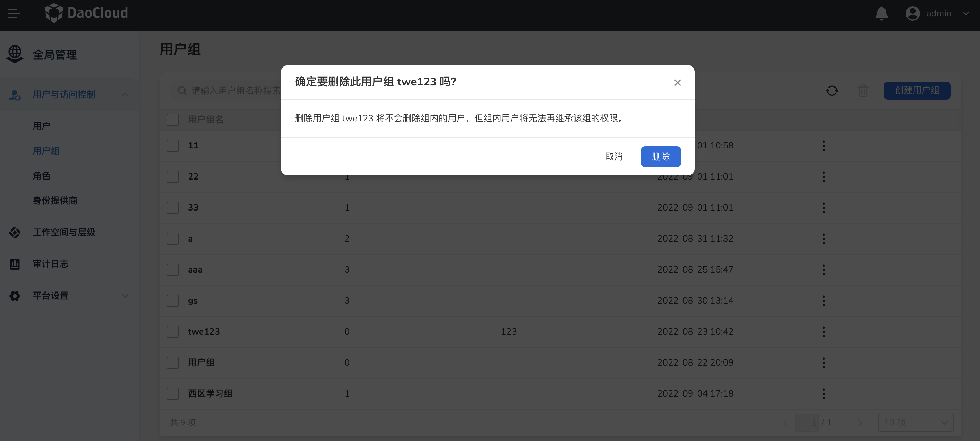Open 审计日志 in the sidebar
Screen dimensions: 980x441
51,264
